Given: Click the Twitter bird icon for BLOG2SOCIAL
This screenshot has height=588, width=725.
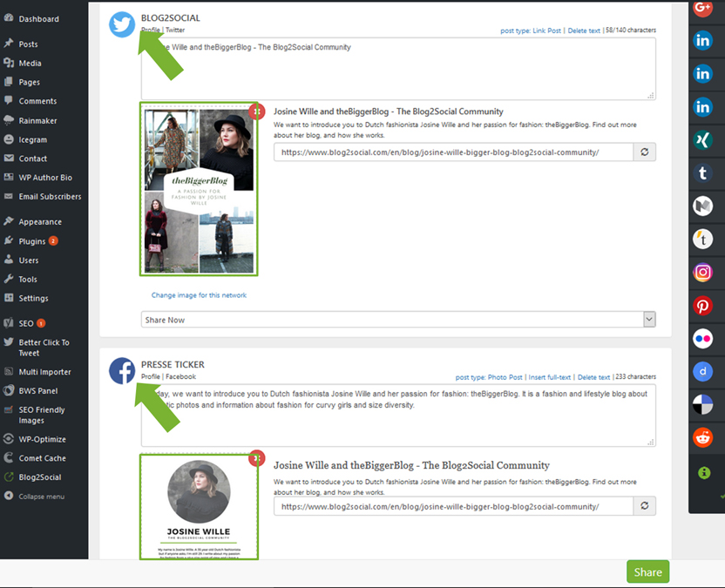Looking at the screenshot, I should pyautogui.click(x=122, y=24).
